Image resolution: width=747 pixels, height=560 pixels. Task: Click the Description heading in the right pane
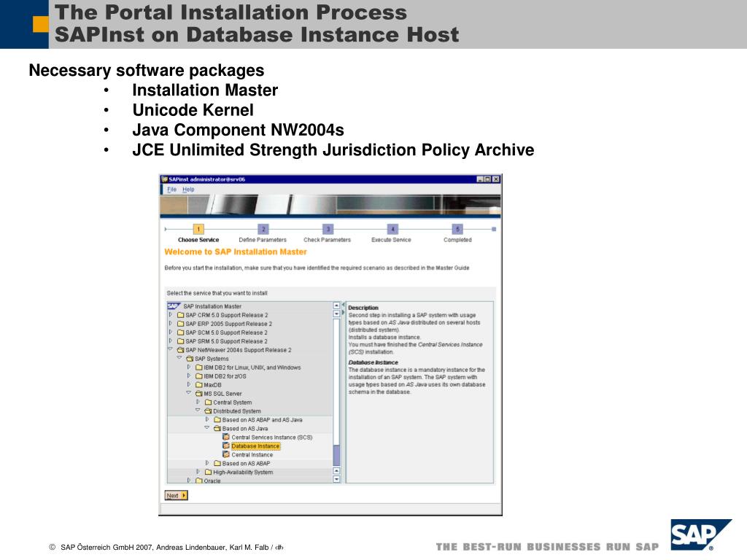[363, 308]
